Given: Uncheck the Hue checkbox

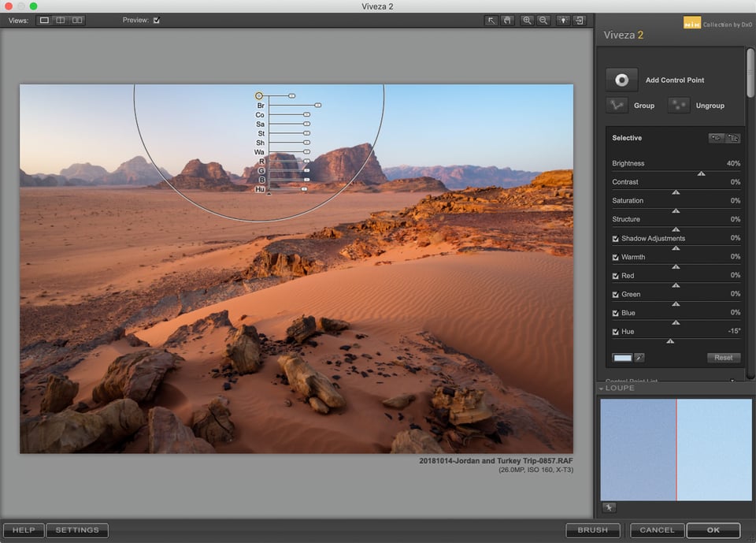Looking at the screenshot, I should [615, 332].
